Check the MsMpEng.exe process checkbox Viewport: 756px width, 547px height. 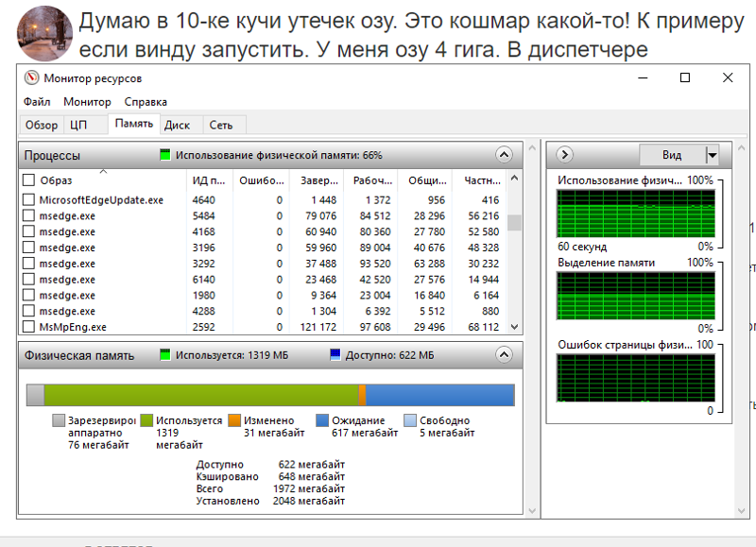28,328
